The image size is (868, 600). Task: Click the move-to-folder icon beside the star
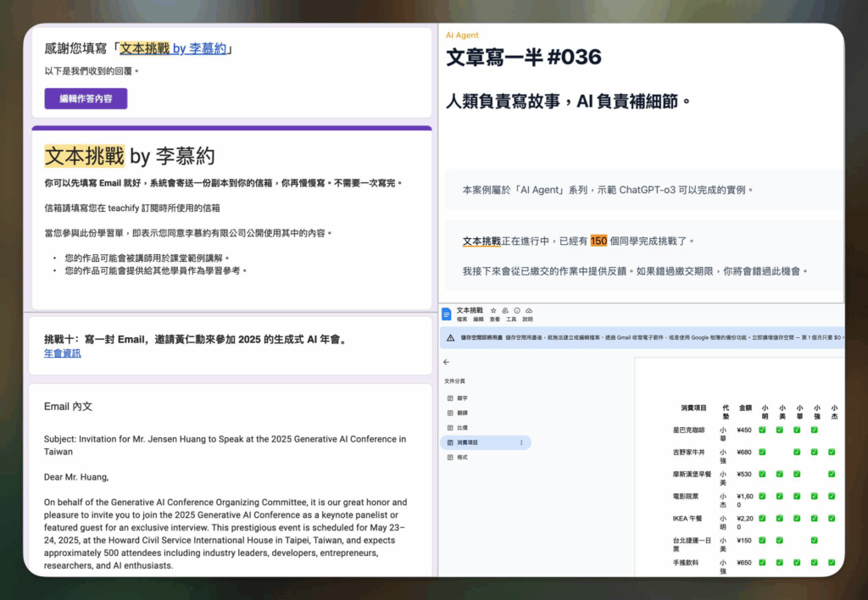[505, 311]
